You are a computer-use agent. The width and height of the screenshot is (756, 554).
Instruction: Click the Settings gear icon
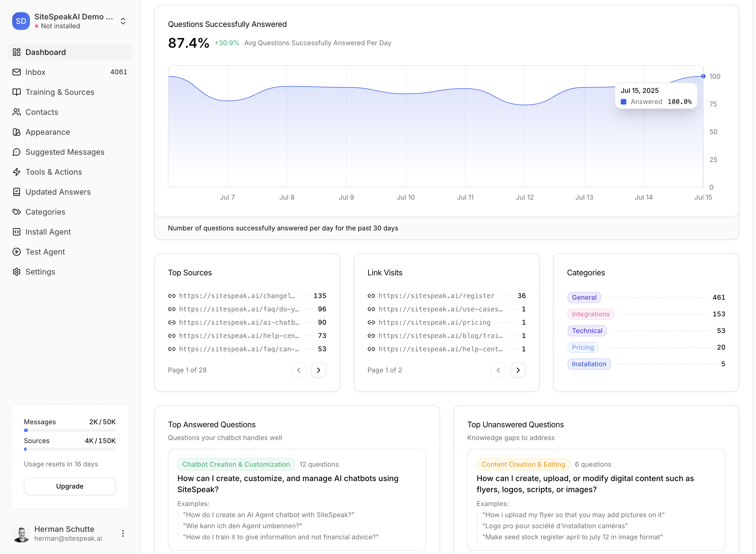pyautogui.click(x=16, y=272)
